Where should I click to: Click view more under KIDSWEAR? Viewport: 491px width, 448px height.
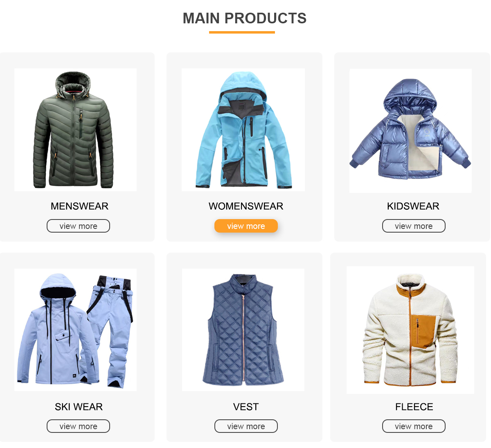pyautogui.click(x=414, y=226)
